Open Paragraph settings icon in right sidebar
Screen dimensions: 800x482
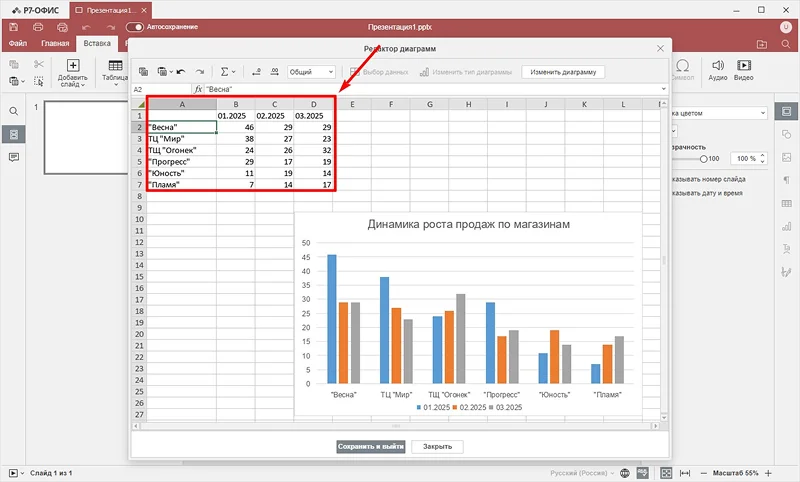point(786,180)
